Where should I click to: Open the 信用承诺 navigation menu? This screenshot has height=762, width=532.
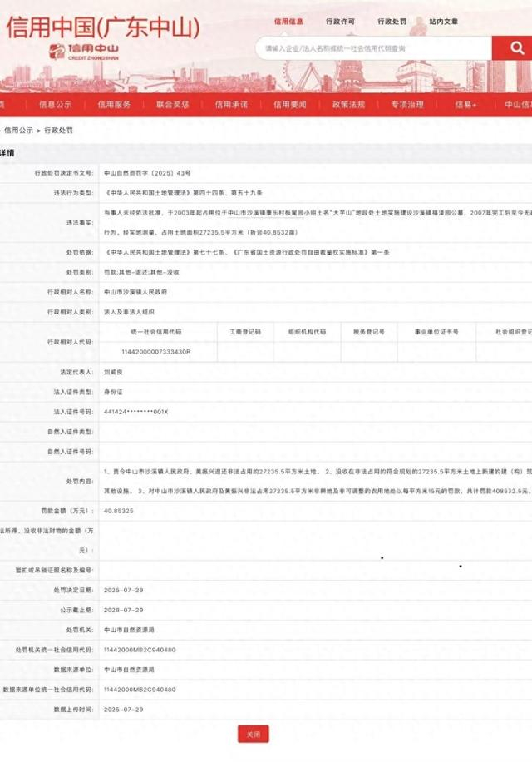click(x=231, y=105)
